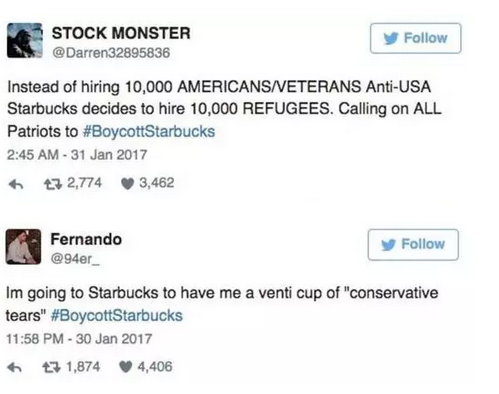Like Fernando's tweet with heart icon
499x394 pixels.
(126, 367)
